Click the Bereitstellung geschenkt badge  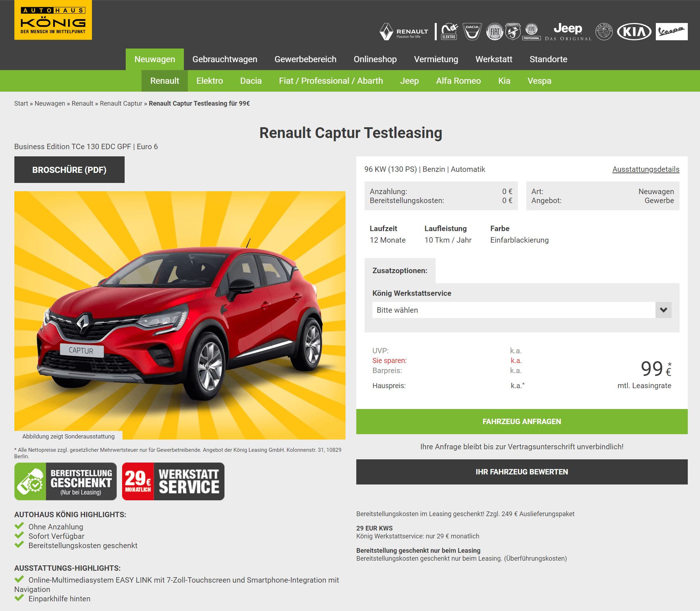[65, 482]
